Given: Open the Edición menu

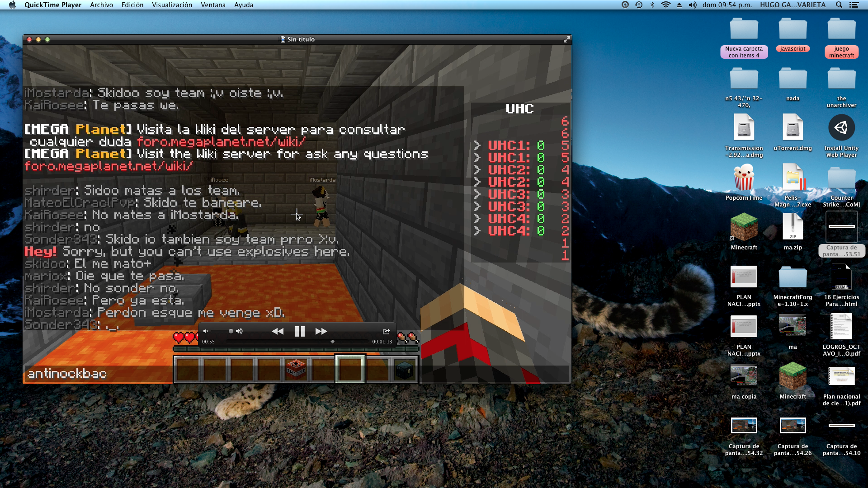Looking at the screenshot, I should pos(132,5).
